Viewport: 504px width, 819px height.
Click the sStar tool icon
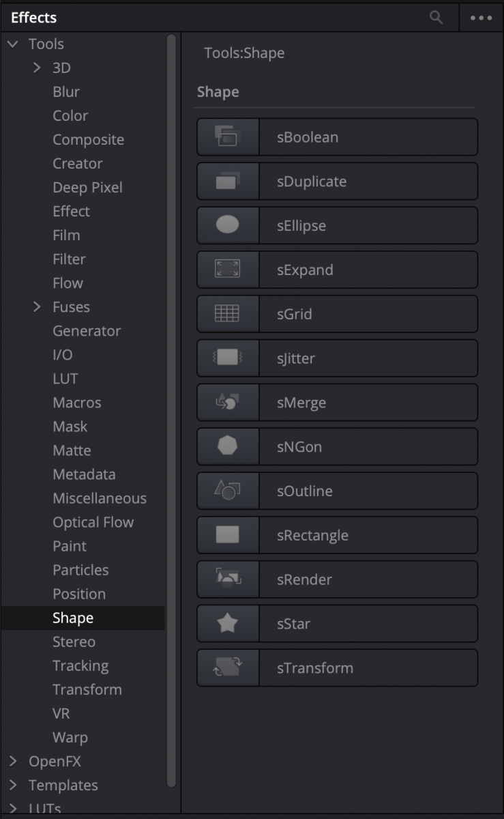click(x=227, y=624)
